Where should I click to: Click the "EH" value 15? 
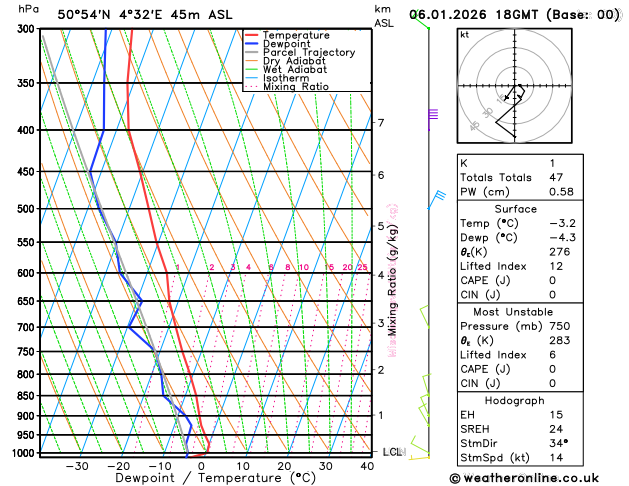[x=556, y=415]
